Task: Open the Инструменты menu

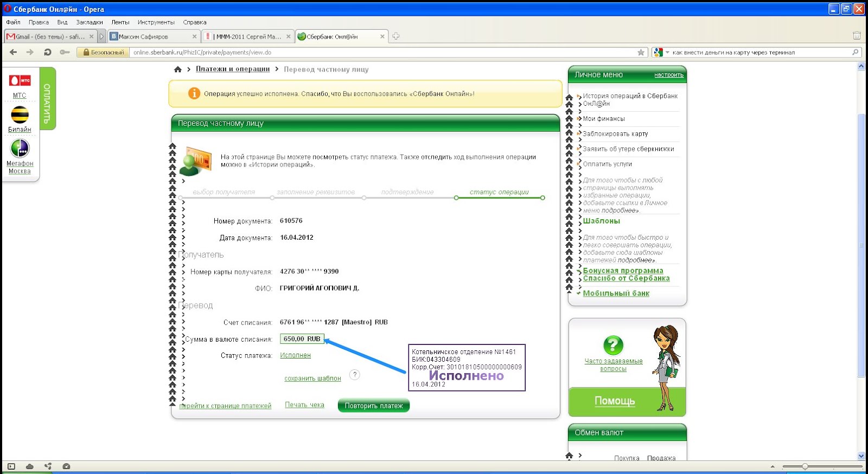Action: pyautogui.click(x=156, y=22)
